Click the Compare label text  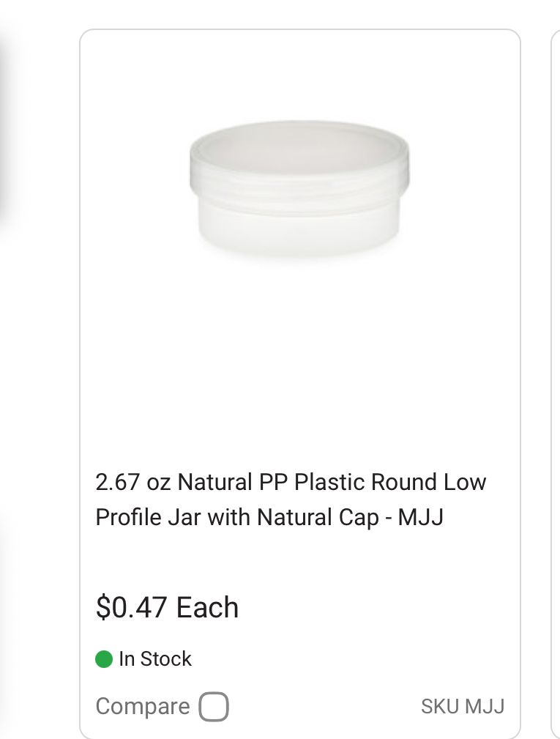point(143,707)
